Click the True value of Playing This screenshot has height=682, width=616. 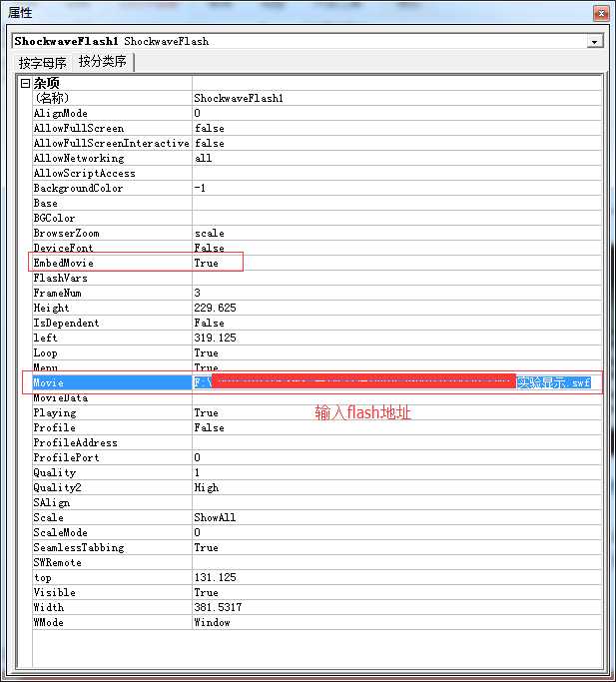tap(207, 412)
